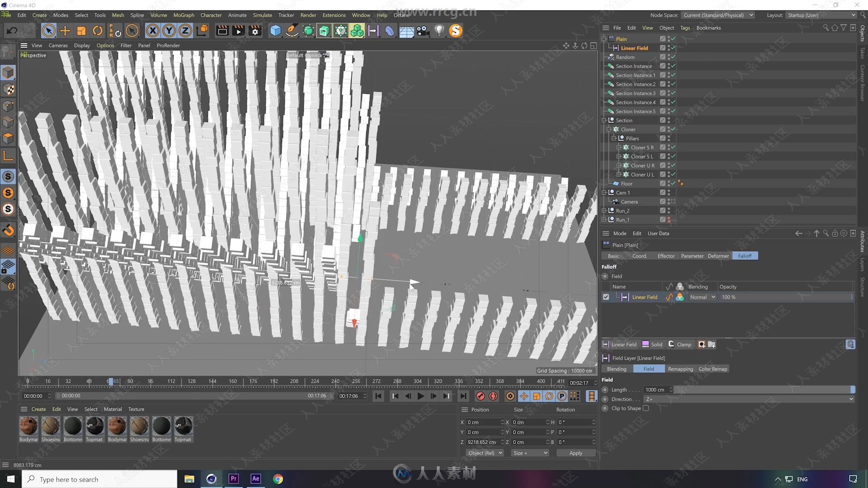Screen dimensions: 868x488
Task: Select the Move tool in toolbar
Action: [65, 30]
